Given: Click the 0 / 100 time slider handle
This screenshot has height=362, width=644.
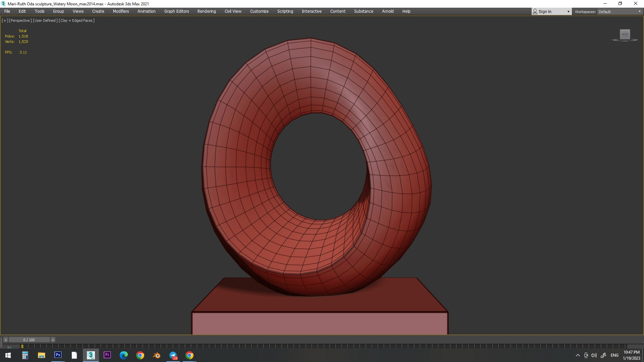Looking at the screenshot, I should tap(29, 340).
